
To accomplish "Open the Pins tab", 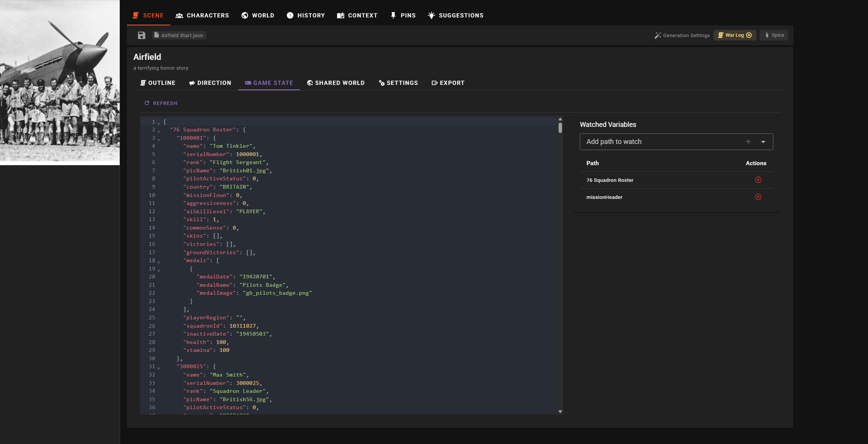I will (403, 16).
